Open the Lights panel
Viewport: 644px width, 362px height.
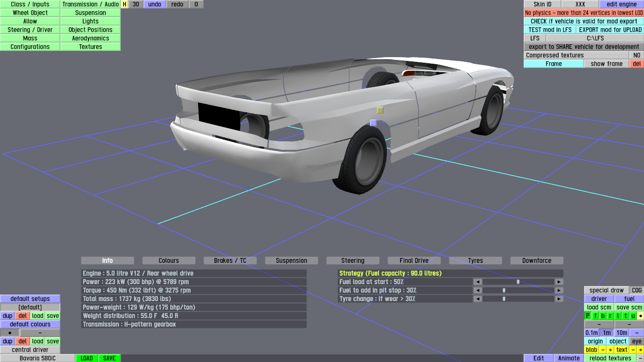91,21
